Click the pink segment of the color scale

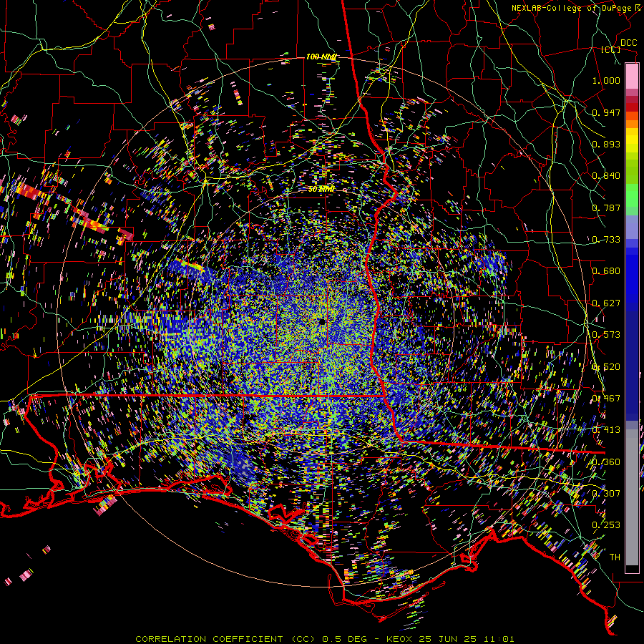pyautogui.click(x=632, y=76)
